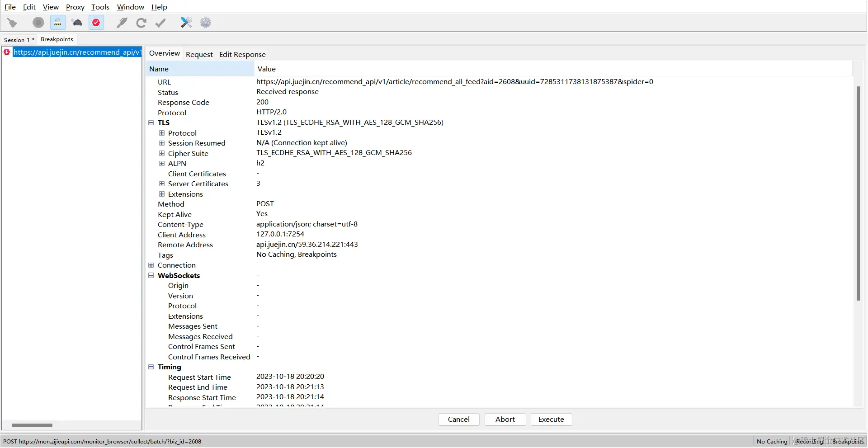Image resolution: width=868 pixels, height=448 pixels.
Task: Click the Execute button
Action: point(551,420)
